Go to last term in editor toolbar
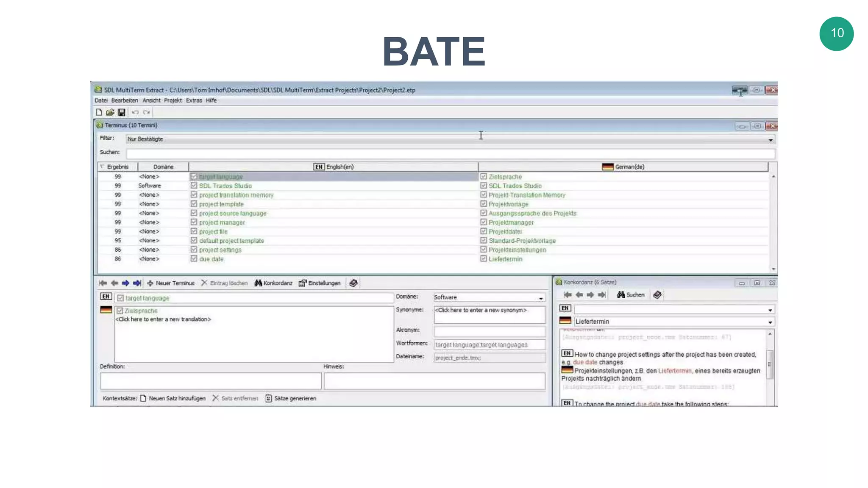Image resolution: width=868 pixels, height=488 pixels. pos(137,283)
